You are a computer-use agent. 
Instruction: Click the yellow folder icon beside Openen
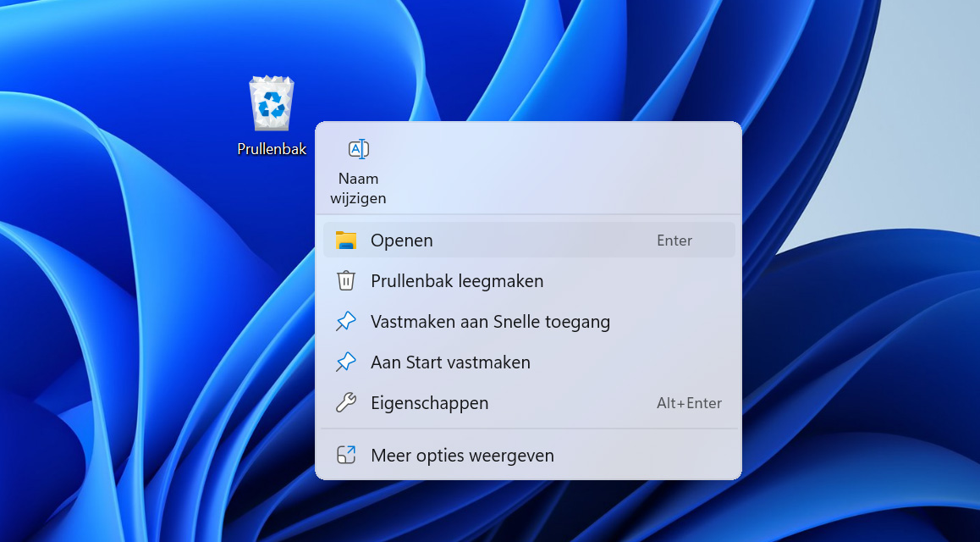pos(345,240)
